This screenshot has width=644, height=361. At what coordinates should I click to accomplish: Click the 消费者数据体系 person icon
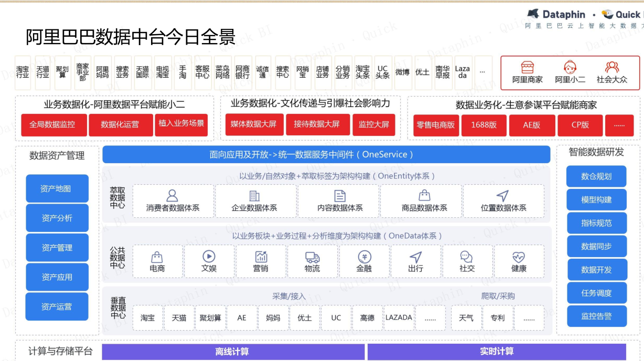tap(172, 196)
